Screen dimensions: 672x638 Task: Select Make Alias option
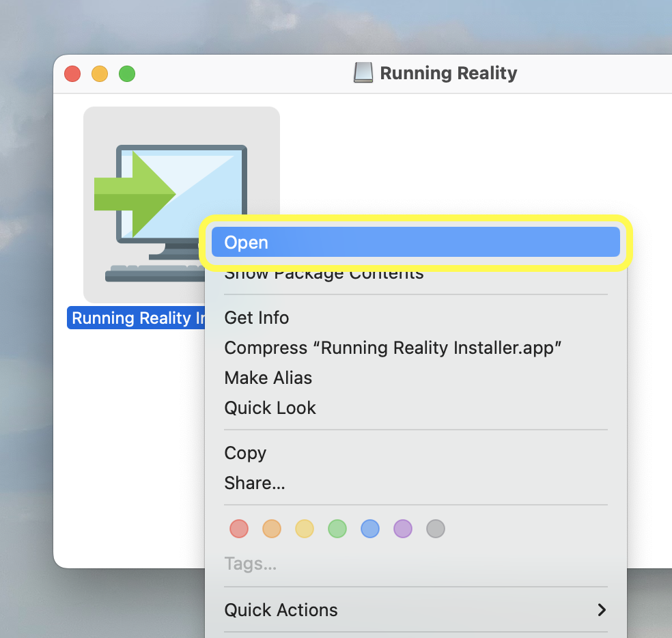[268, 378]
